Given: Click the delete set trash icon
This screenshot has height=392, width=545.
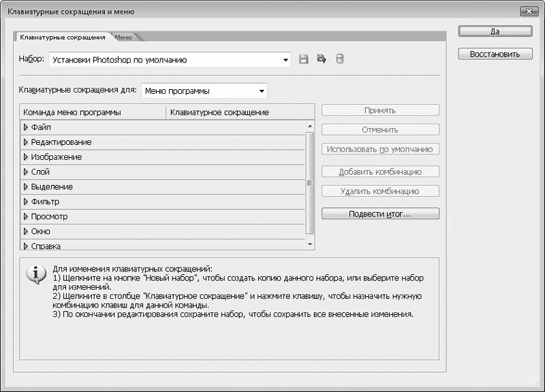Looking at the screenshot, I should coord(339,60).
